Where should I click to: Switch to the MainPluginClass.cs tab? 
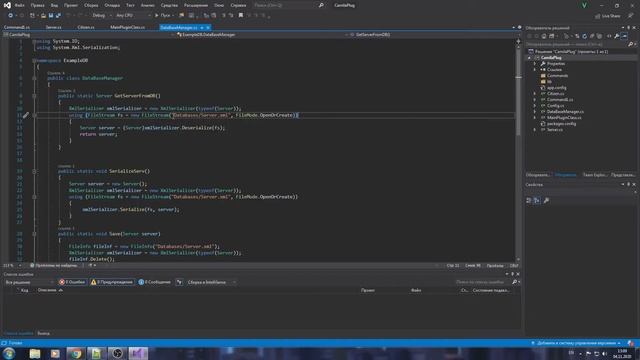point(127,27)
